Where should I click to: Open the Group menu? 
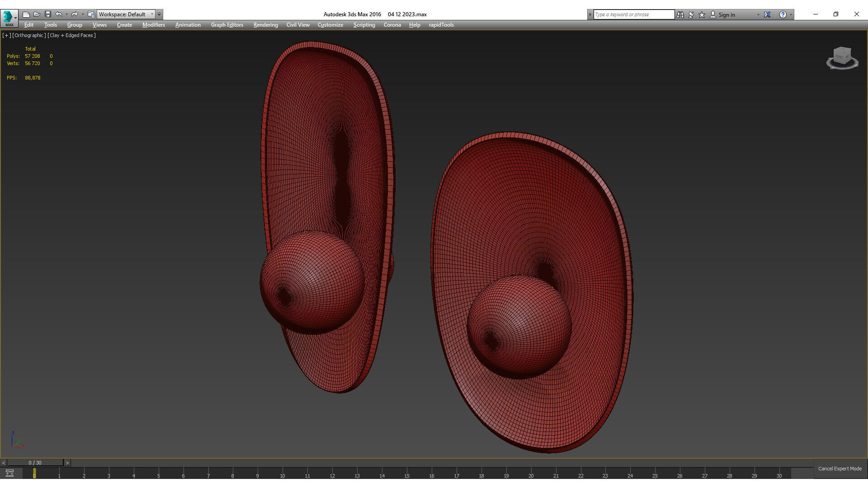(x=75, y=25)
